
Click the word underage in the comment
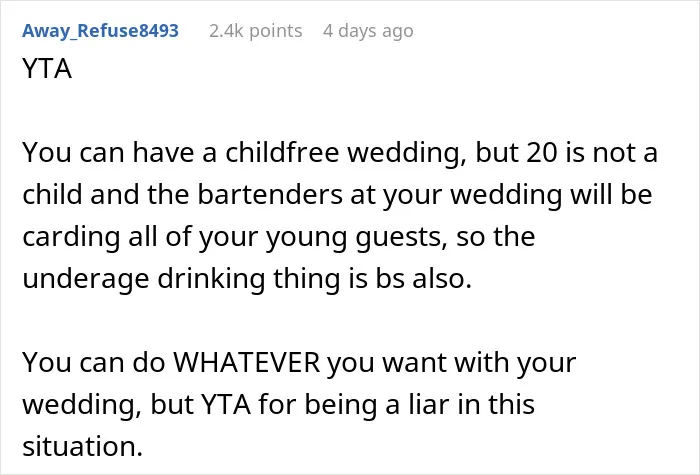tap(86, 279)
